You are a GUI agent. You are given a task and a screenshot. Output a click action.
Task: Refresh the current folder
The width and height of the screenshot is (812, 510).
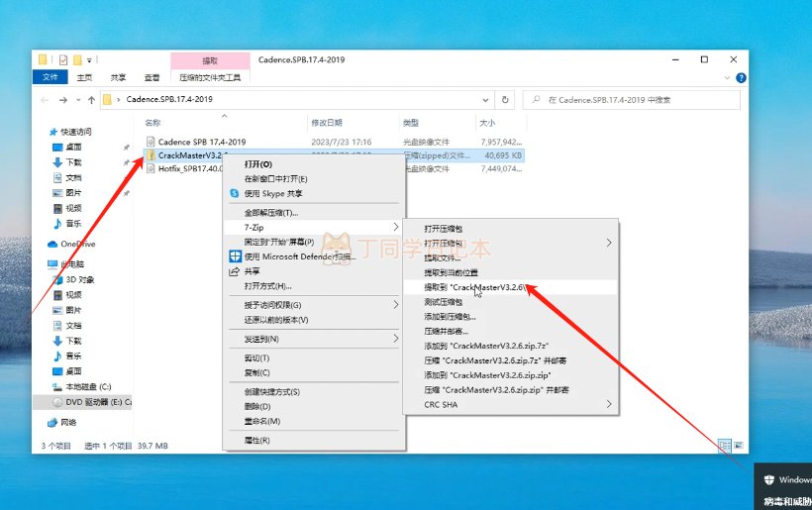[505, 100]
